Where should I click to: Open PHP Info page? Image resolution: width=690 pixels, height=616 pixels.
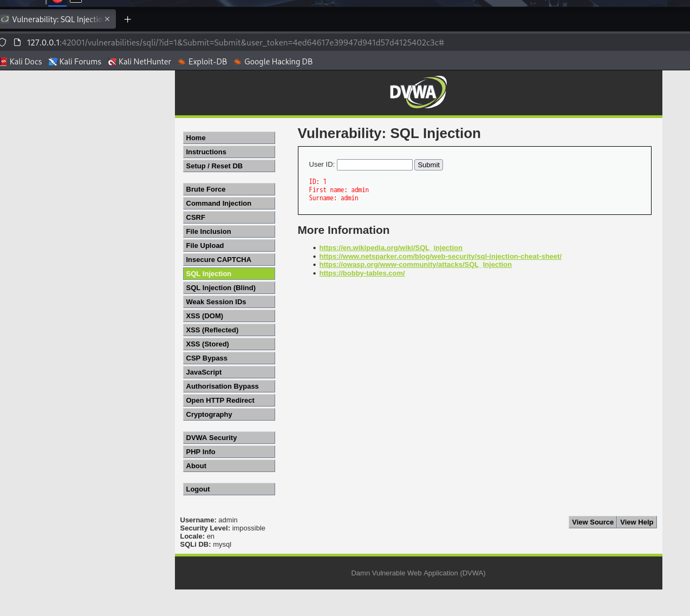pos(229,451)
